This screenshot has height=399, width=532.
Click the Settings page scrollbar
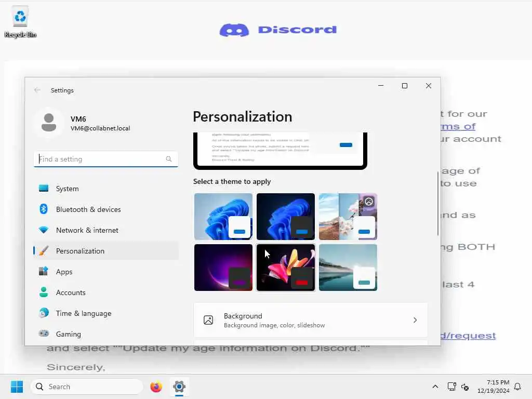pos(437,204)
